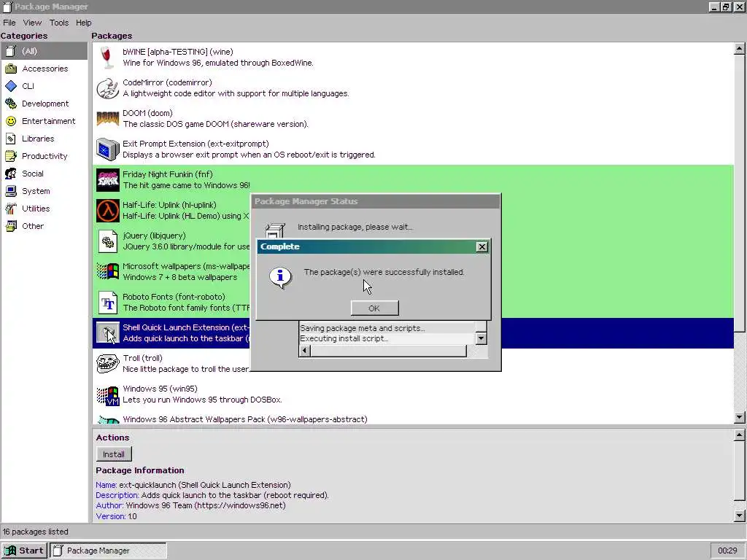Select the Exit Prompt Extension monitor icon

click(x=108, y=149)
